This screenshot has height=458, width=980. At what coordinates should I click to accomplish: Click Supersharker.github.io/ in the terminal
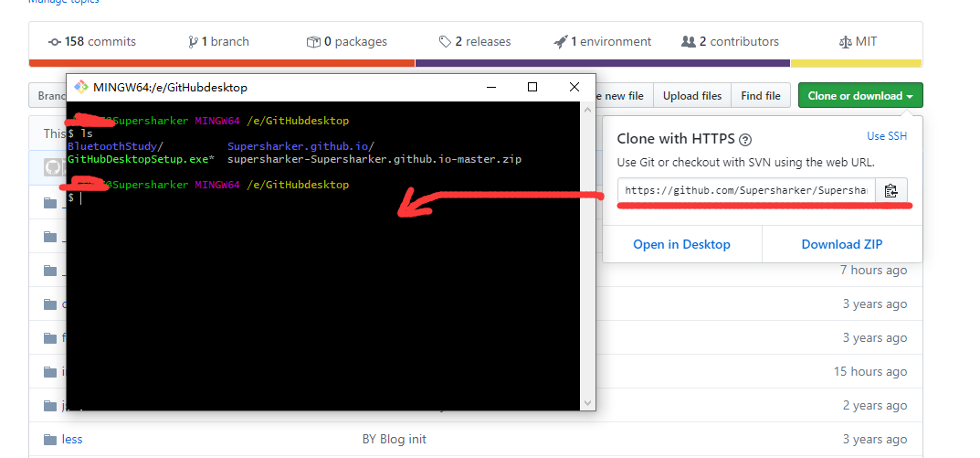(301, 146)
